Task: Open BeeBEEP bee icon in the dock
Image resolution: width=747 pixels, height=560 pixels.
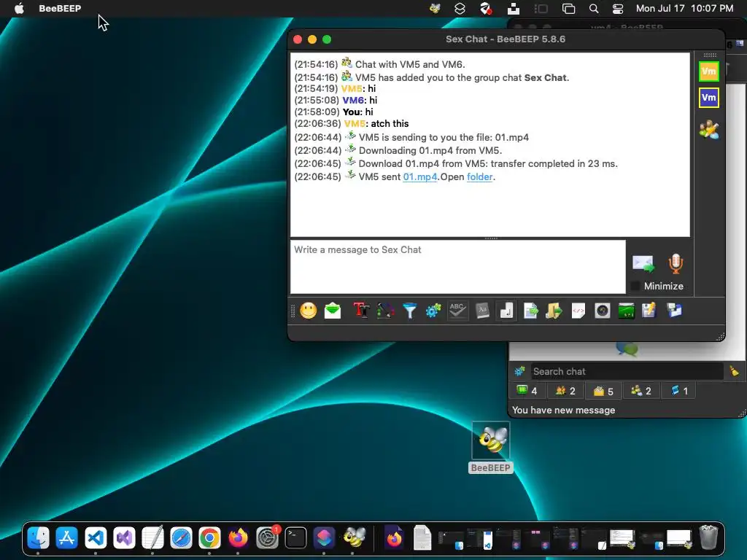Action: click(353, 538)
